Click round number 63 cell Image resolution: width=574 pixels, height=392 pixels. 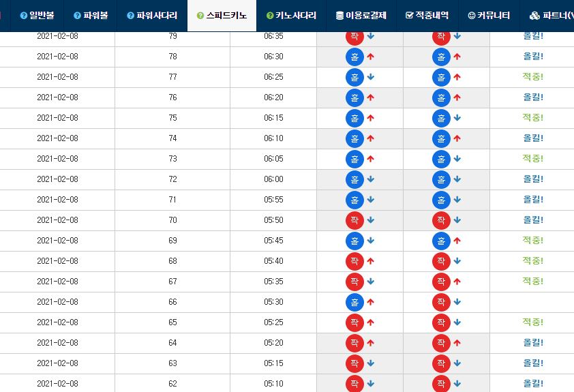(x=172, y=363)
